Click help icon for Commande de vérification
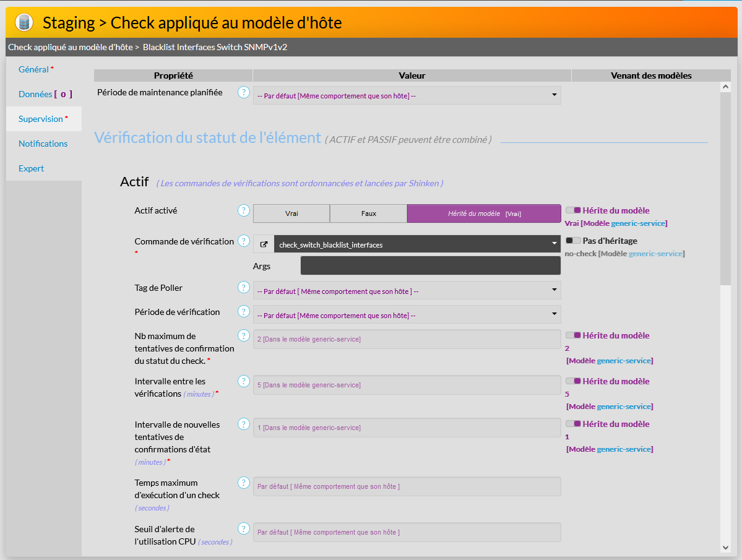The image size is (742, 560). 244,241
